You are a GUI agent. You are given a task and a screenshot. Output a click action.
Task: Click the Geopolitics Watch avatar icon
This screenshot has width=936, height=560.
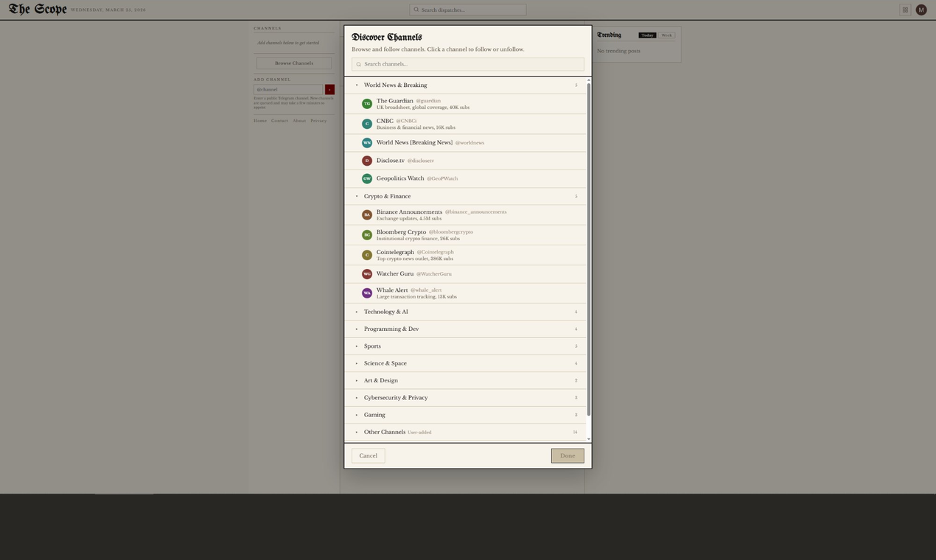pyautogui.click(x=367, y=178)
